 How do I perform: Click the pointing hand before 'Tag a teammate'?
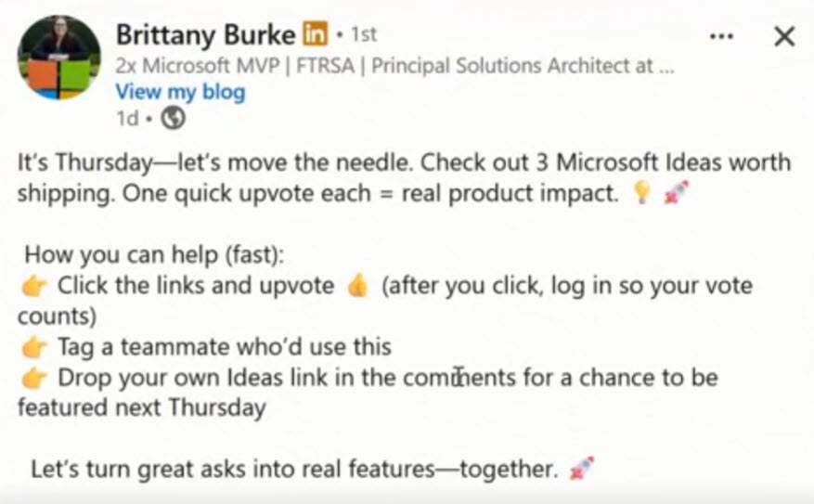34,347
